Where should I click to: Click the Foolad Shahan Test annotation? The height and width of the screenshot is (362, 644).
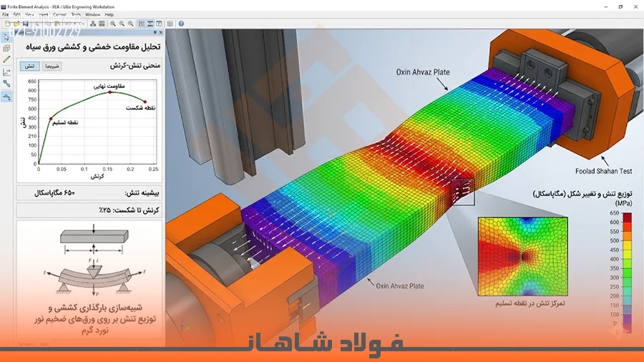[603, 171]
